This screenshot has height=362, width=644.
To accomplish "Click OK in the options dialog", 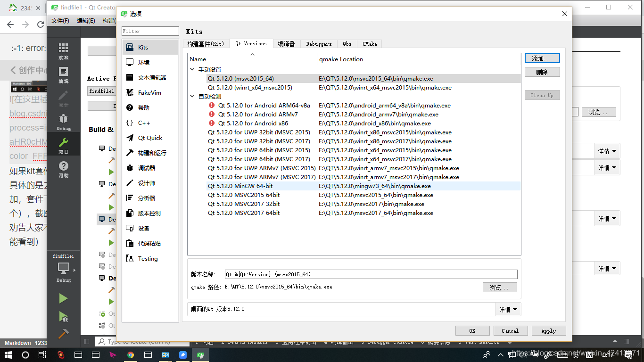I will pyautogui.click(x=472, y=331).
